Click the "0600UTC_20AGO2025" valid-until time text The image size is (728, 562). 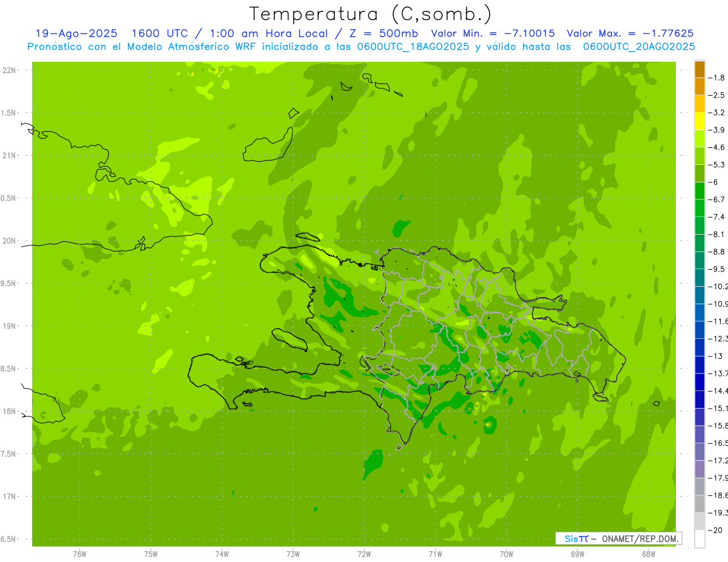coord(639,47)
